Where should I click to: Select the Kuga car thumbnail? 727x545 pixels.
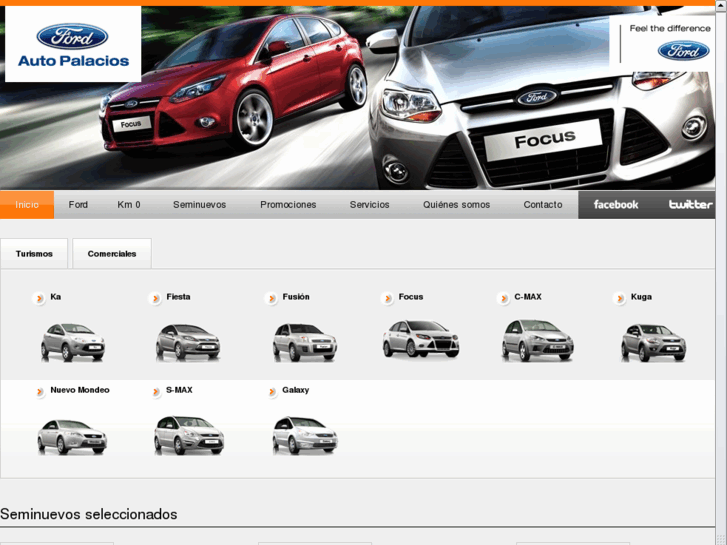tap(653, 342)
